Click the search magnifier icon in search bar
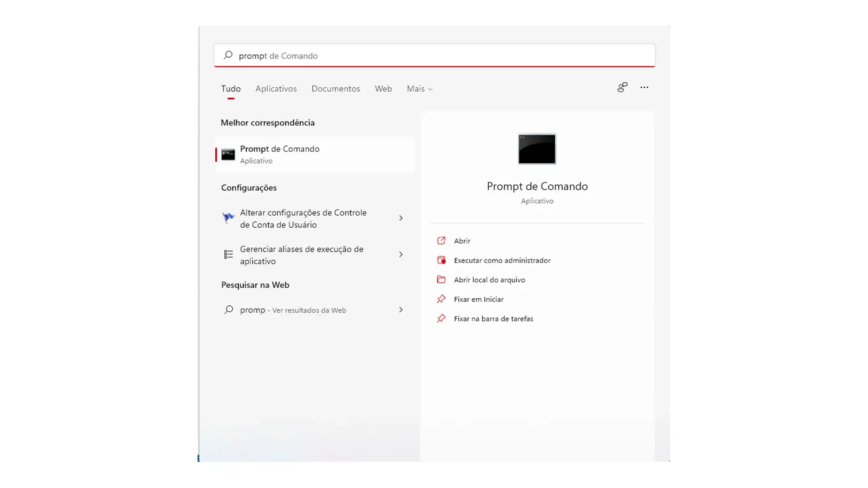This screenshot has height=488, width=868. point(229,55)
